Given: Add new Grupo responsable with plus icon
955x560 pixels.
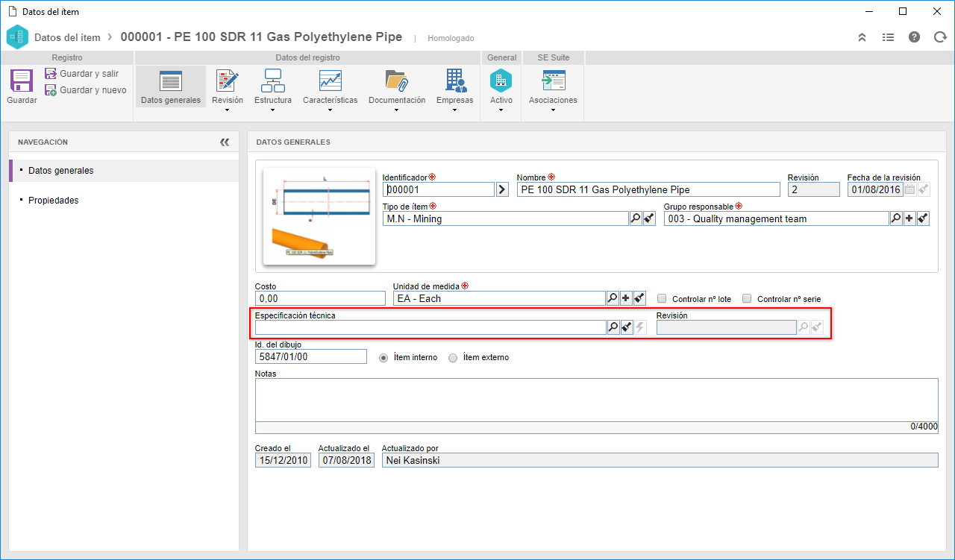Looking at the screenshot, I should [x=909, y=218].
